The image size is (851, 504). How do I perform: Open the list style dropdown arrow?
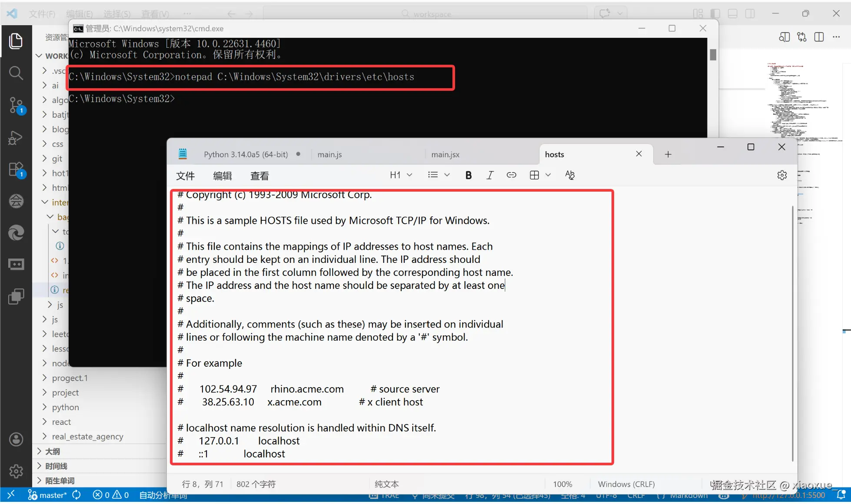tap(447, 175)
